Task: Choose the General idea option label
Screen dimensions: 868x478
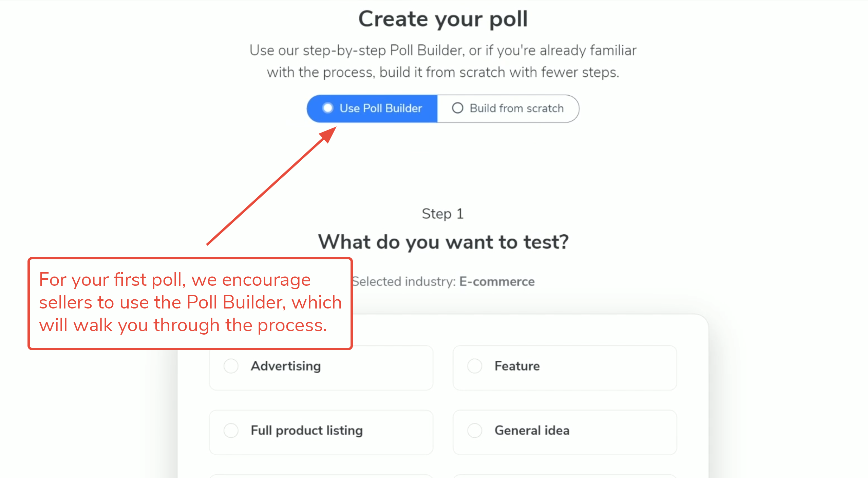Action: (x=532, y=431)
